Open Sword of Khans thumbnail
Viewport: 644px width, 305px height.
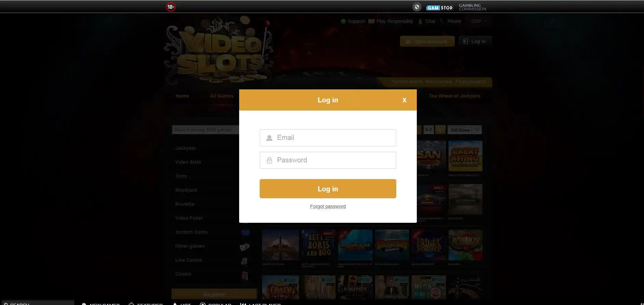point(280,245)
